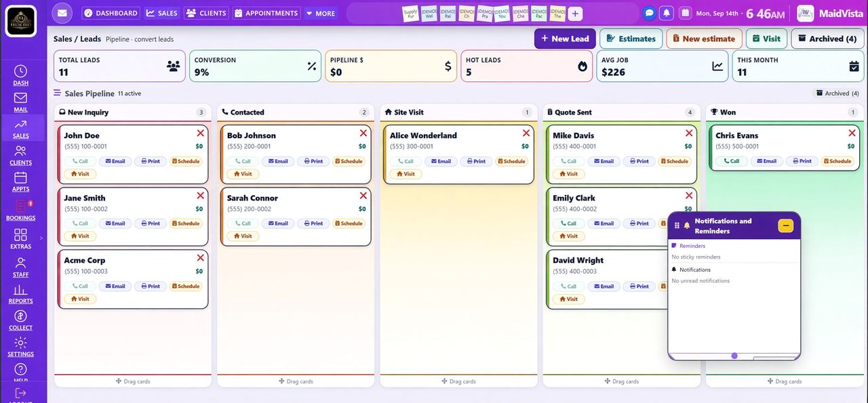Open Appts calendar in sidebar
This screenshot has width=868, height=403.
[20, 182]
